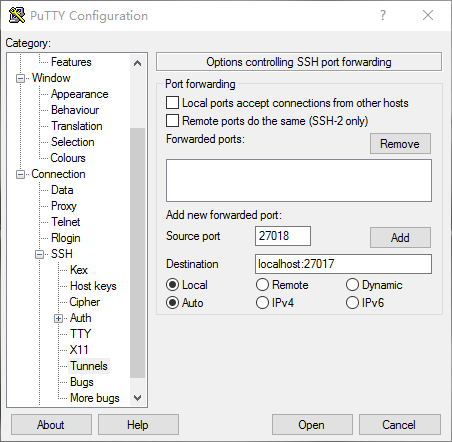
Task: Open the Colours category
Action: pos(68,158)
